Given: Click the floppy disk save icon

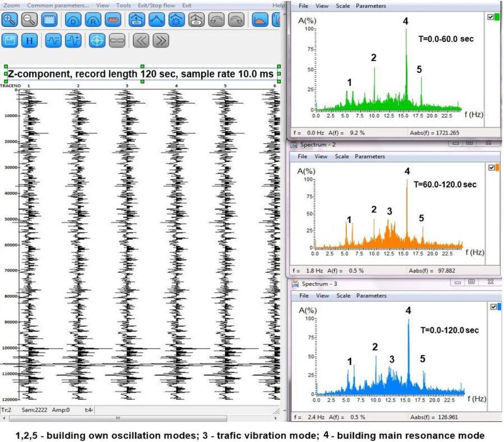Looking at the screenshot, I should [x=10, y=40].
